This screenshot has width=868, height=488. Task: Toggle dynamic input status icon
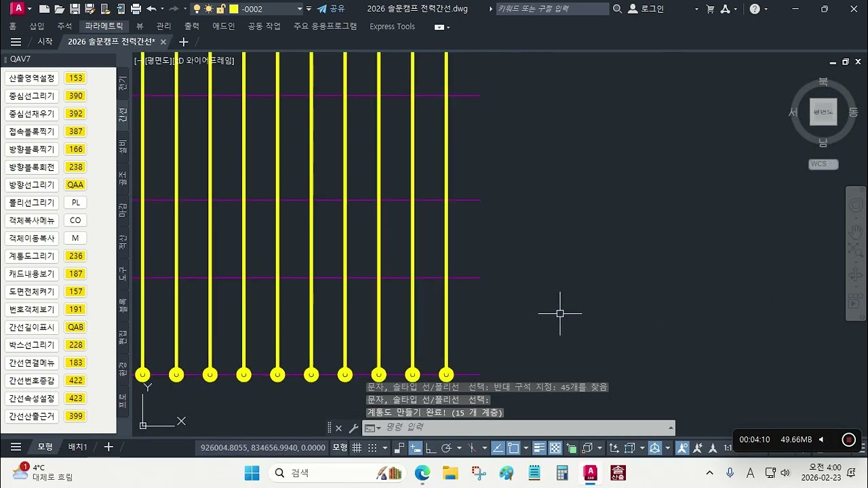point(414,448)
